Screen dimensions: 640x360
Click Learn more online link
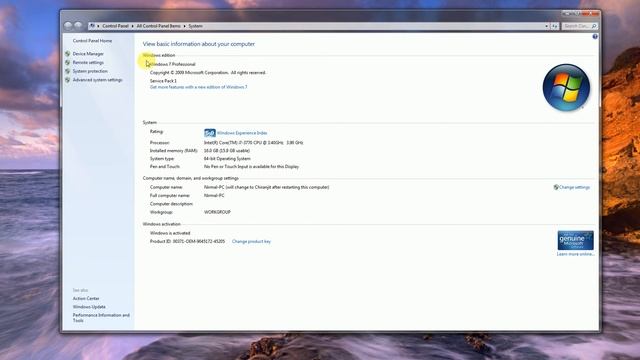click(576, 254)
